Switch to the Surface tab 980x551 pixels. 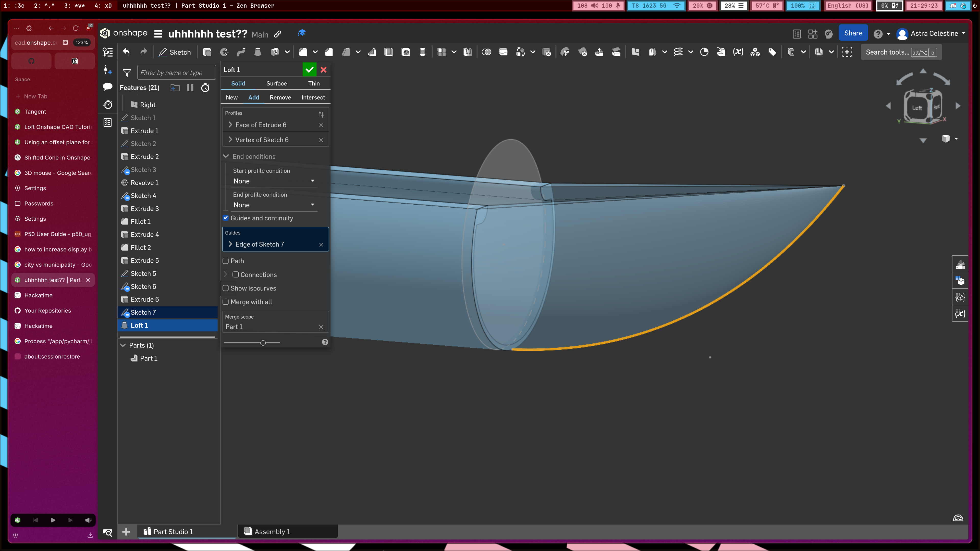276,83
